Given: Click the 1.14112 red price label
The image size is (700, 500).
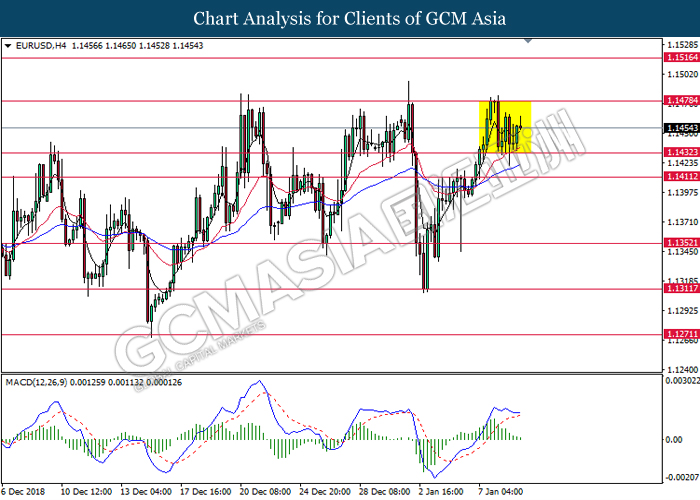Looking at the screenshot, I should (x=680, y=176).
